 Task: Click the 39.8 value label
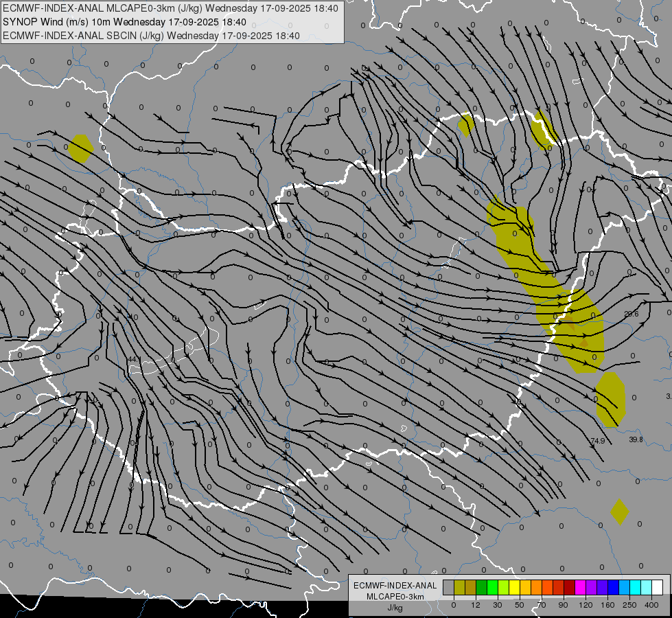click(636, 439)
